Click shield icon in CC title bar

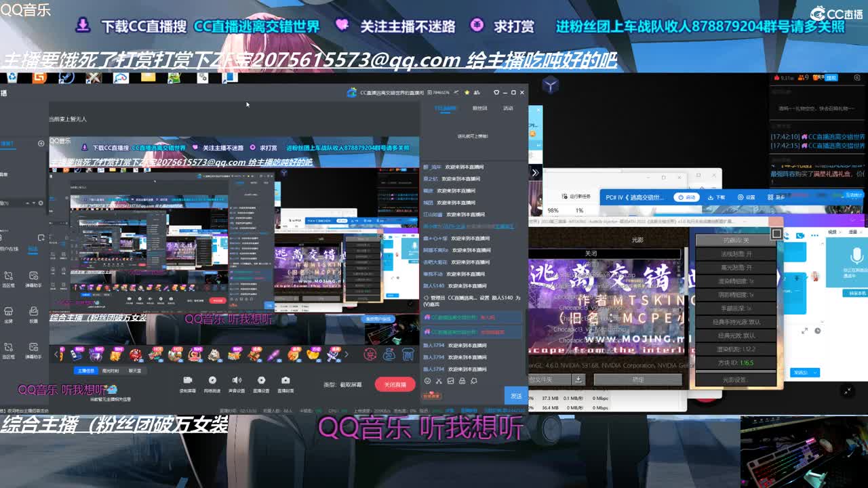(x=496, y=92)
